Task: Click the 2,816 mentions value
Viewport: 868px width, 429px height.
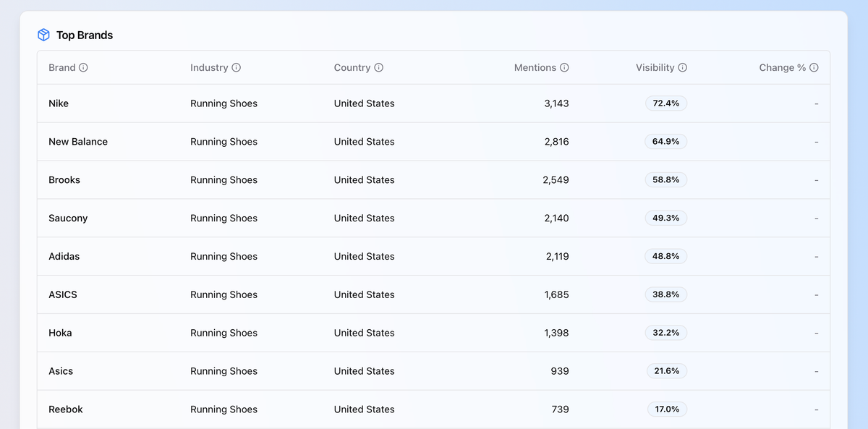Action: click(x=556, y=142)
